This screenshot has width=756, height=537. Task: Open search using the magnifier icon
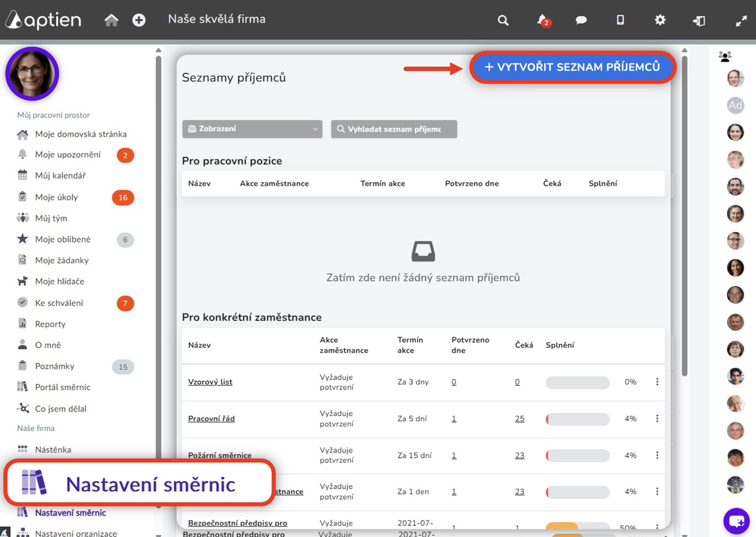pyautogui.click(x=503, y=20)
